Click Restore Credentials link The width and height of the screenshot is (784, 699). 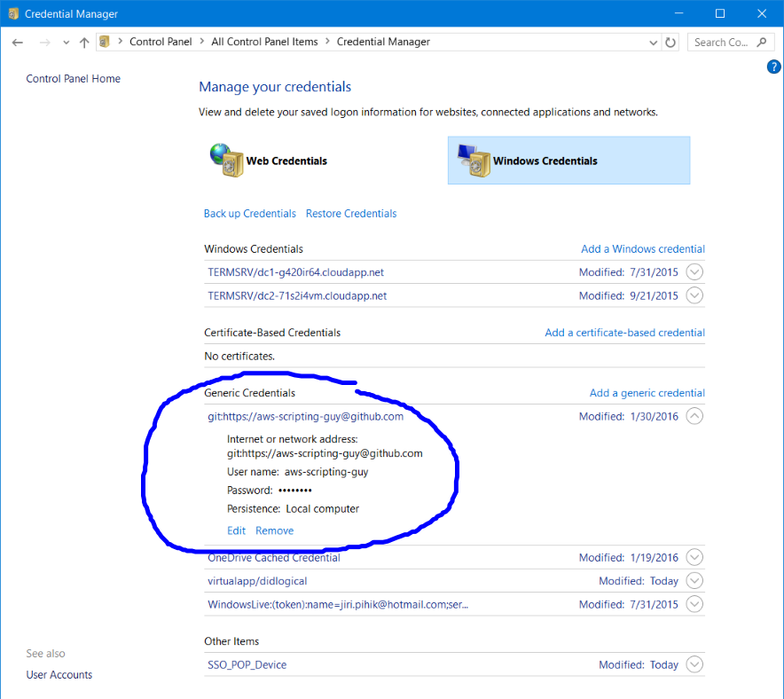[351, 214]
